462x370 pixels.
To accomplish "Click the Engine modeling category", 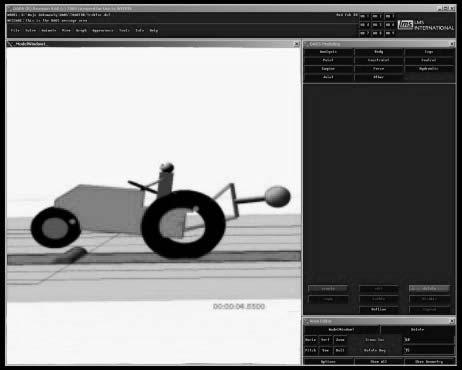I will 329,69.
